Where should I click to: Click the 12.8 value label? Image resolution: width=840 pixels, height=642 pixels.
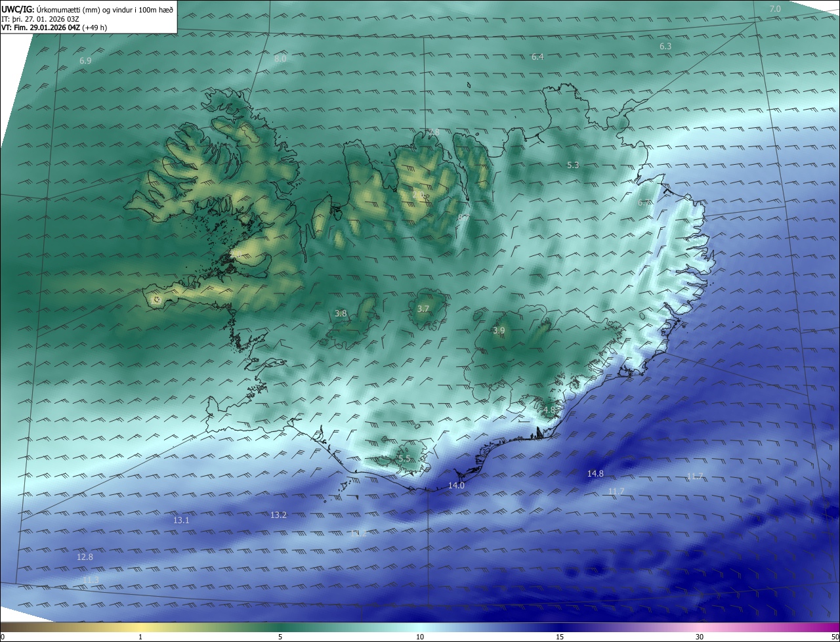click(x=85, y=557)
